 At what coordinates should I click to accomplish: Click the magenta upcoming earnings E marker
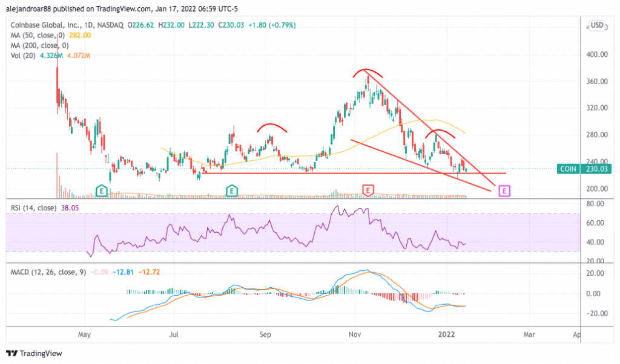pyautogui.click(x=504, y=191)
